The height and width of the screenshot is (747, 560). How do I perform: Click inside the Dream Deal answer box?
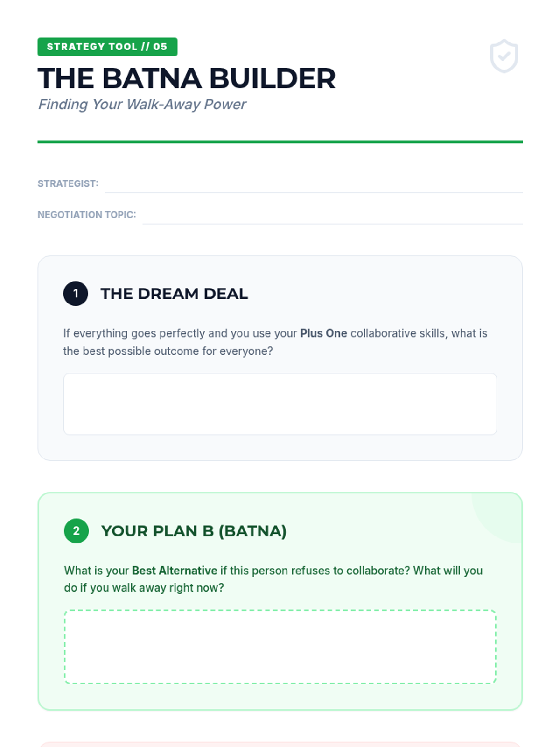pos(280,404)
